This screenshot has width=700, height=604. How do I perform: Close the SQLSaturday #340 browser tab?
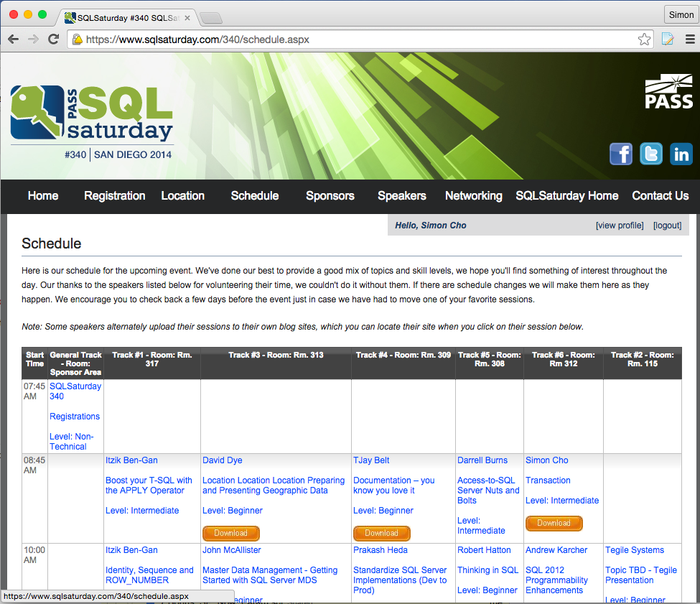click(187, 18)
